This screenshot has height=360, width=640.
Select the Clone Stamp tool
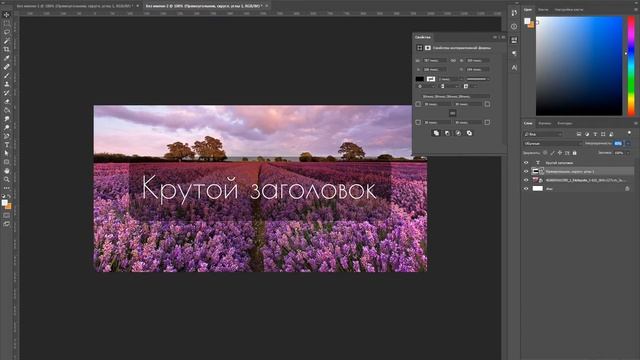click(x=7, y=84)
